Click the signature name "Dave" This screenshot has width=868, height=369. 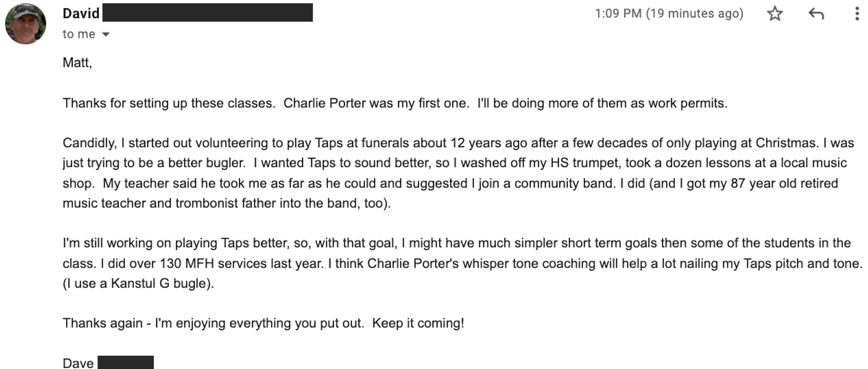tap(78, 363)
